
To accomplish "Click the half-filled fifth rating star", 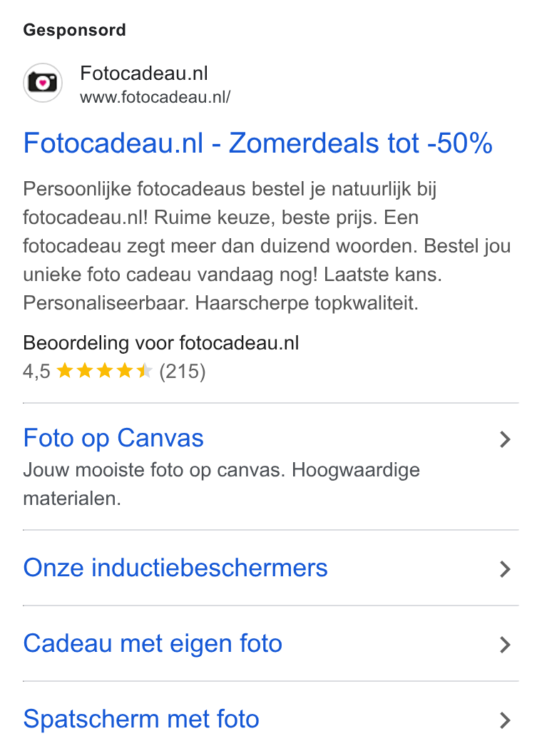I will [144, 371].
